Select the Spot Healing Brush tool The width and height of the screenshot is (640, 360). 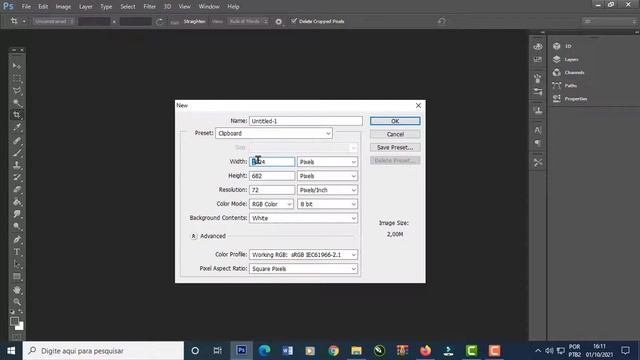(17, 141)
